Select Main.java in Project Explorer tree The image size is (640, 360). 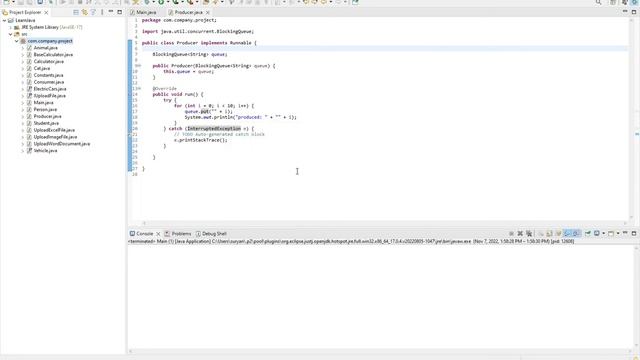pos(43,103)
